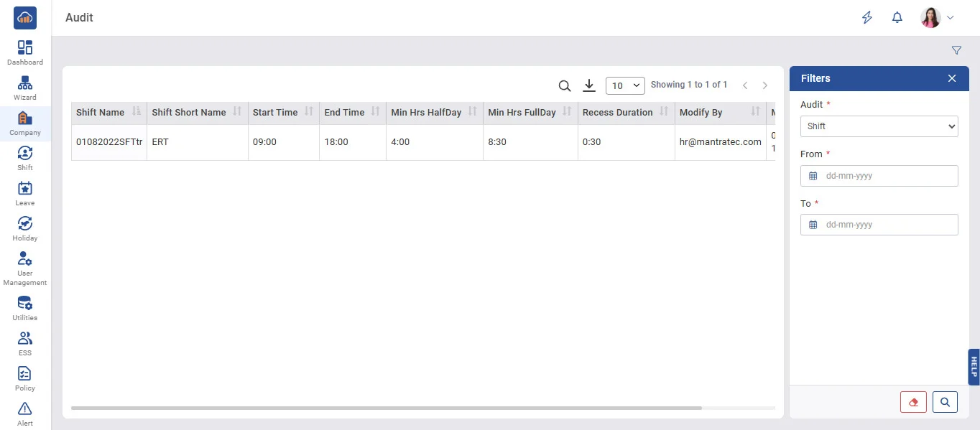980x430 pixels.
Task: Click the table search magnifier icon
Action: point(565,86)
